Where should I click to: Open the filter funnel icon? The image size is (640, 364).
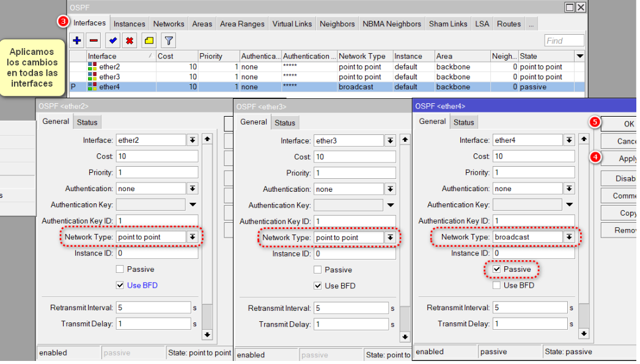tap(169, 41)
